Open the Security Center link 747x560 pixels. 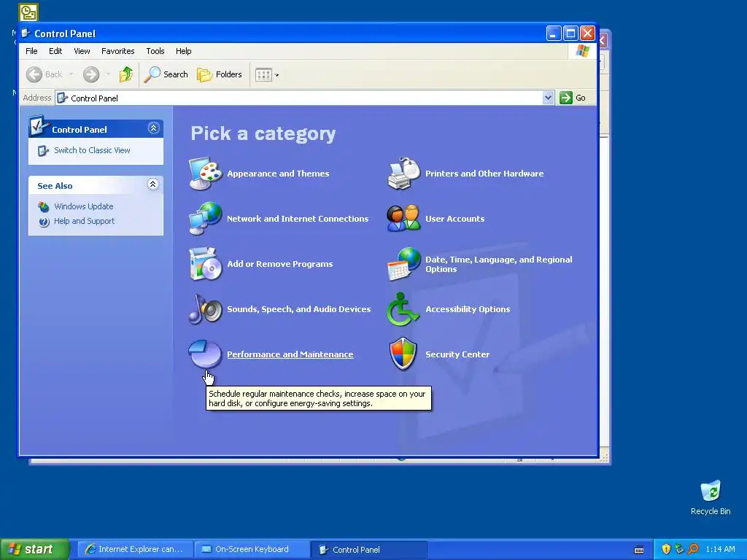point(457,354)
